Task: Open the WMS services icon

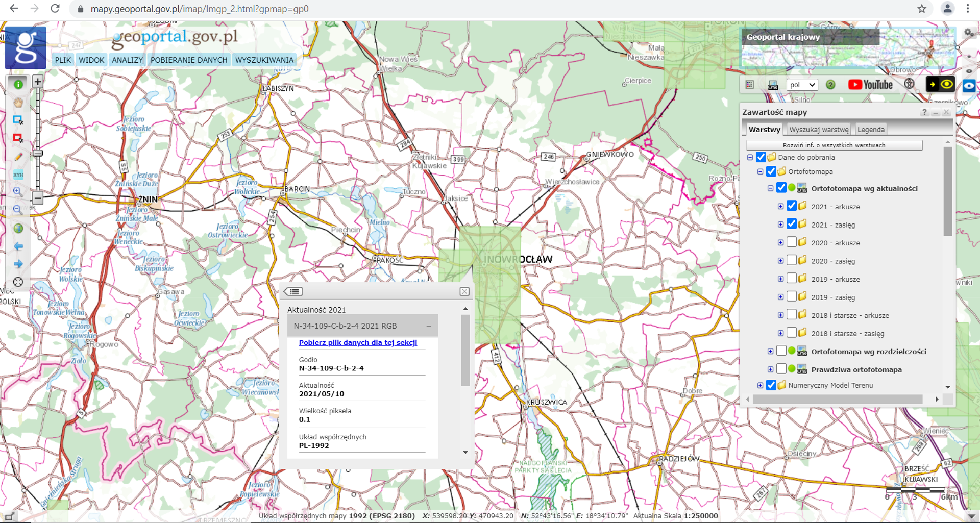Action: (773, 85)
